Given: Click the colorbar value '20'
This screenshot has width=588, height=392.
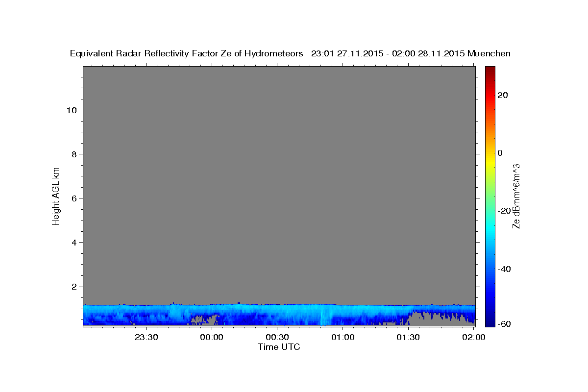Looking at the screenshot, I should (x=503, y=95).
